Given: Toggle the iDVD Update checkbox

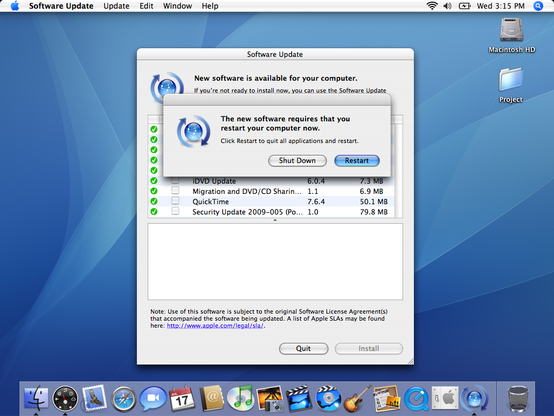Looking at the screenshot, I should pos(175,181).
